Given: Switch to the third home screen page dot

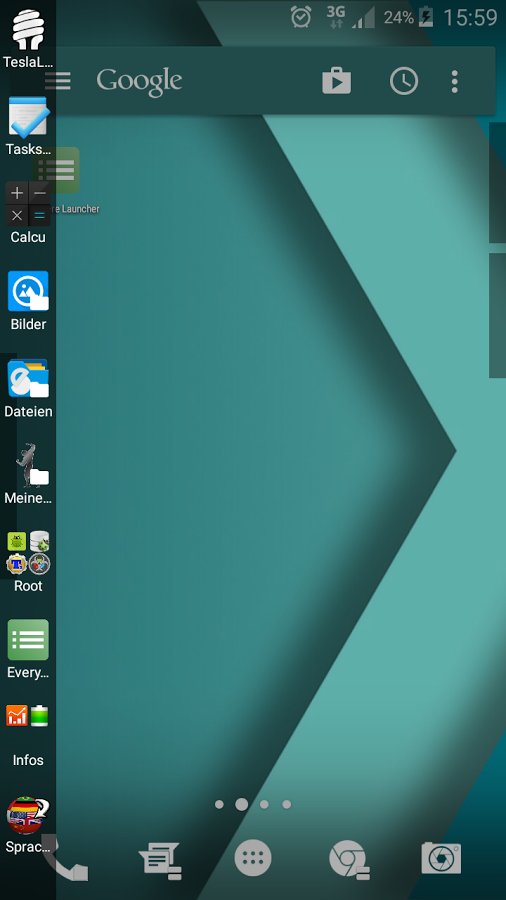Looking at the screenshot, I should click(264, 805).
